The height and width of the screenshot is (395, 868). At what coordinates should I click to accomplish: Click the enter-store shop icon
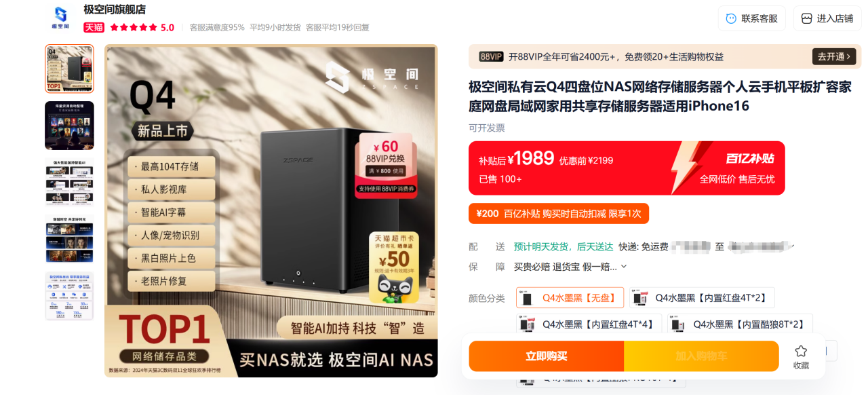(806, 18)
